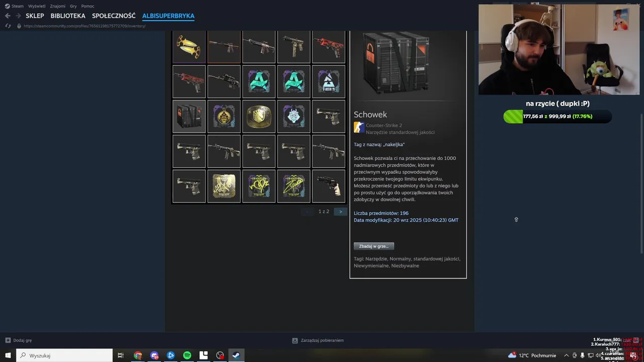Go to the next inventory page arrow
644x362 pixels.
click(x=341, y=212)
